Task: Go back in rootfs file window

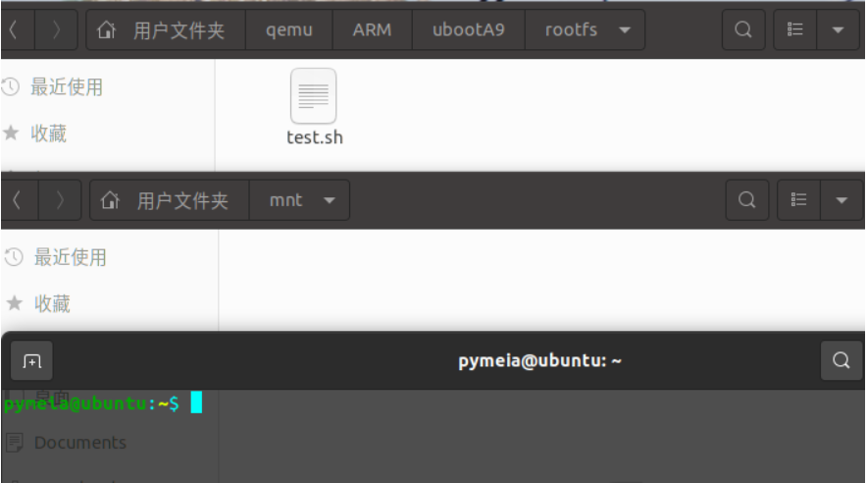Action: point(16,29)
